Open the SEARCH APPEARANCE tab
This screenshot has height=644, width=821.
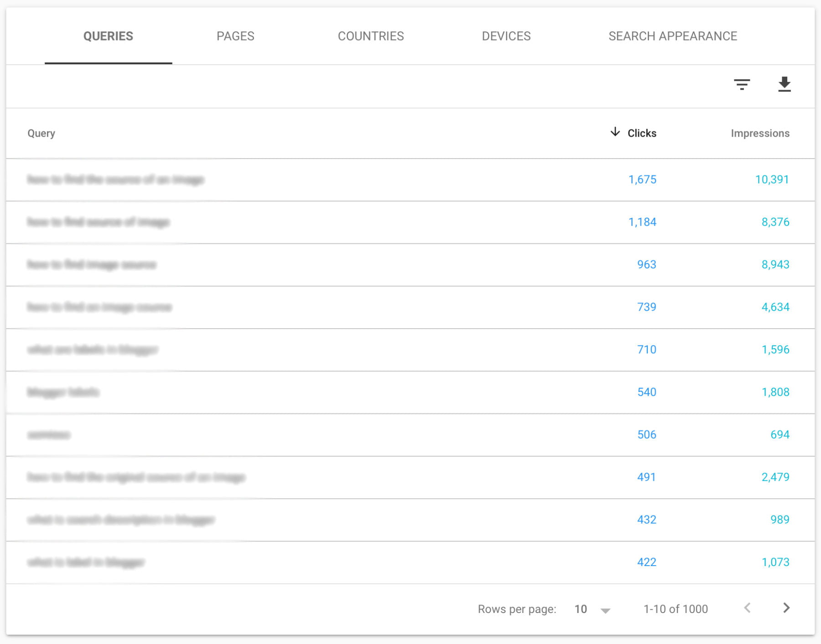pos(672,36)
